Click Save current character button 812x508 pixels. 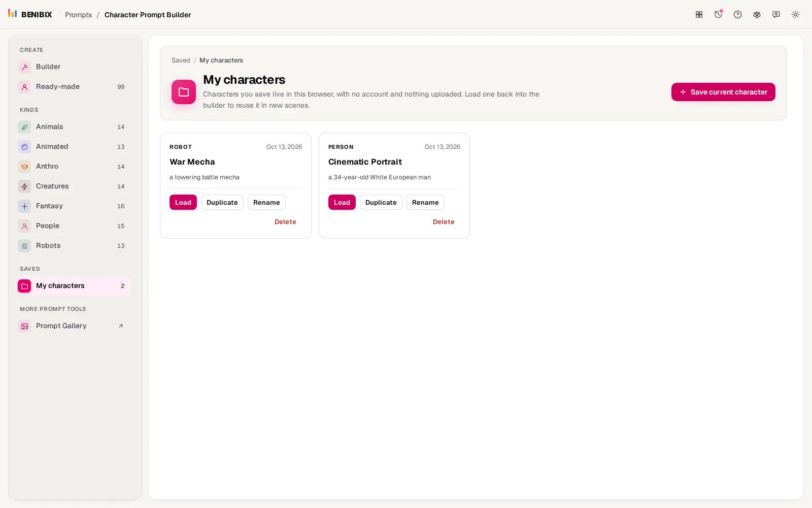pyautogui.click(x=723, y=92)
